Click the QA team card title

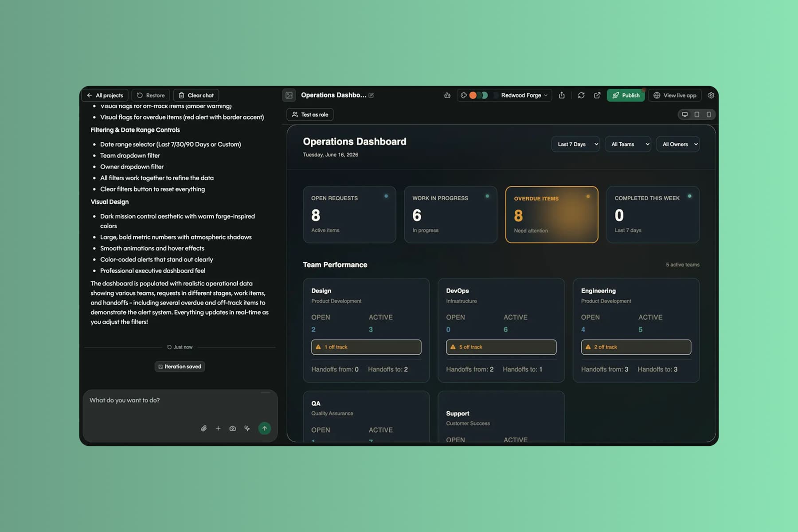tap(316, 403)
